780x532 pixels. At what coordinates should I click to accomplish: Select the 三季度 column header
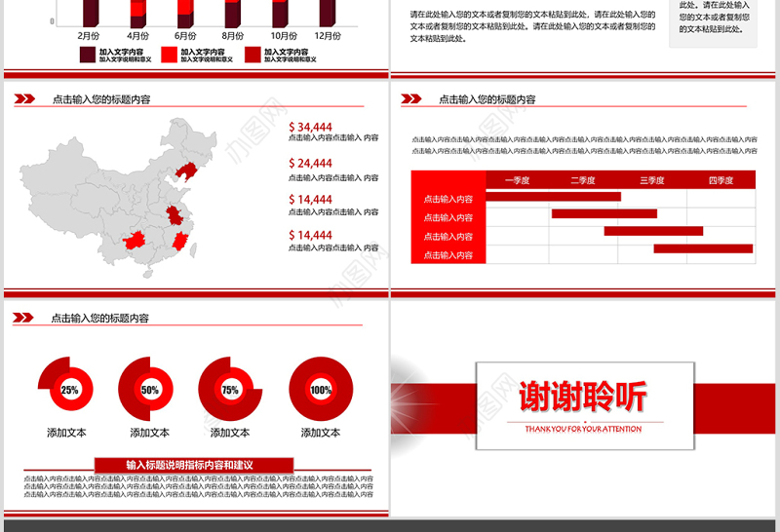(652, 180)
